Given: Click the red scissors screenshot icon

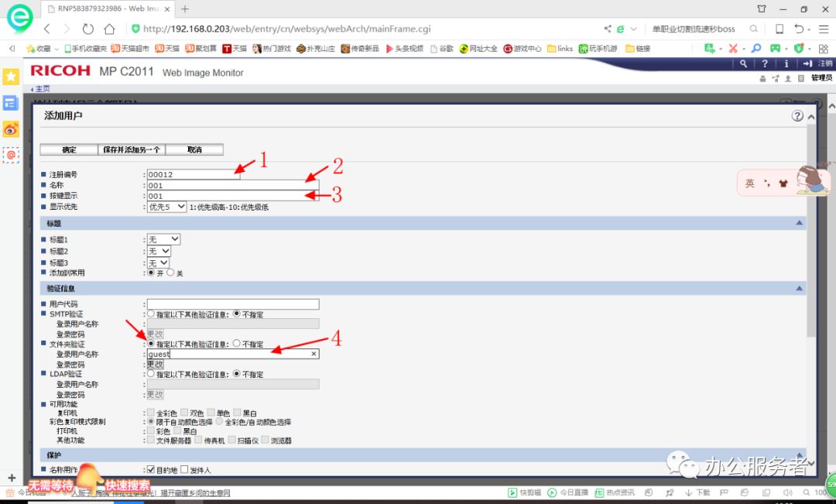Looking at the screenshot, I should [x=733, y=49].
